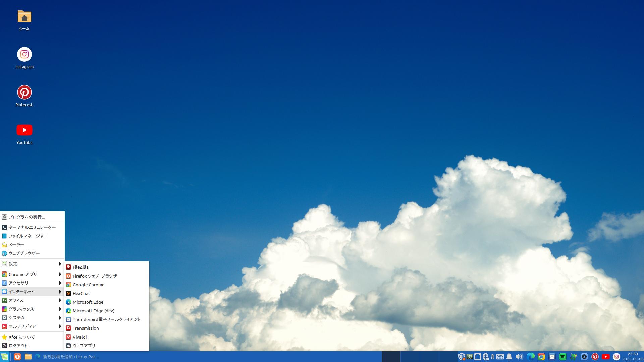Open the file manager folder icon in panel
Screen dimensions: 644x362
[x=28, y=357]
